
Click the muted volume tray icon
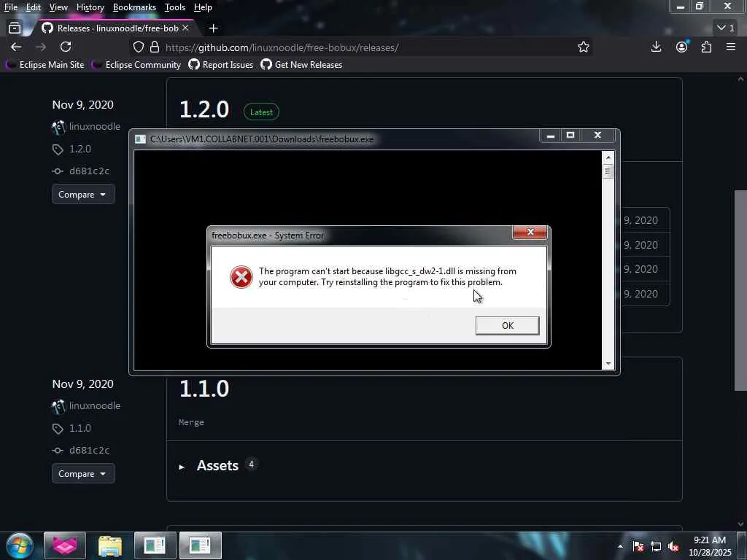point(673,546)
